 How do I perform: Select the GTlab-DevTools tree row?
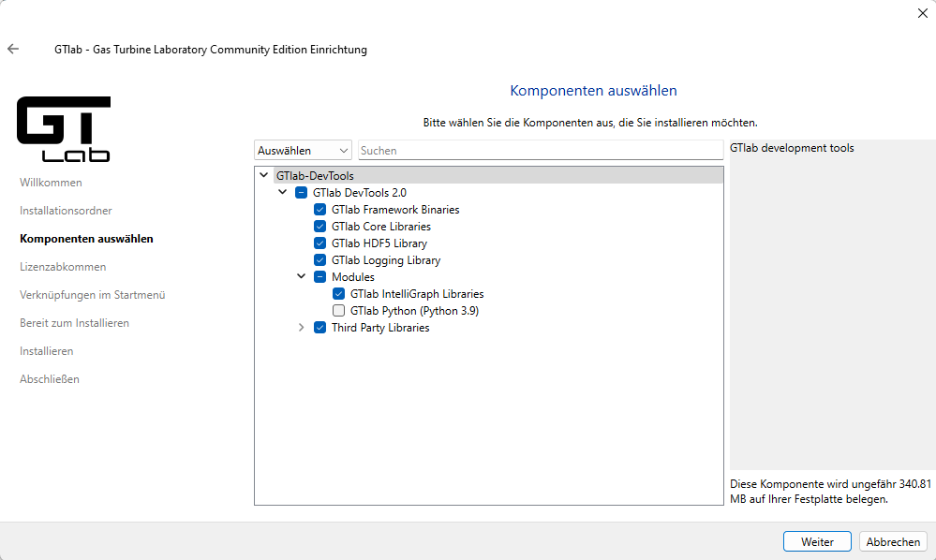pyautogui.click(x=498, y=175)
